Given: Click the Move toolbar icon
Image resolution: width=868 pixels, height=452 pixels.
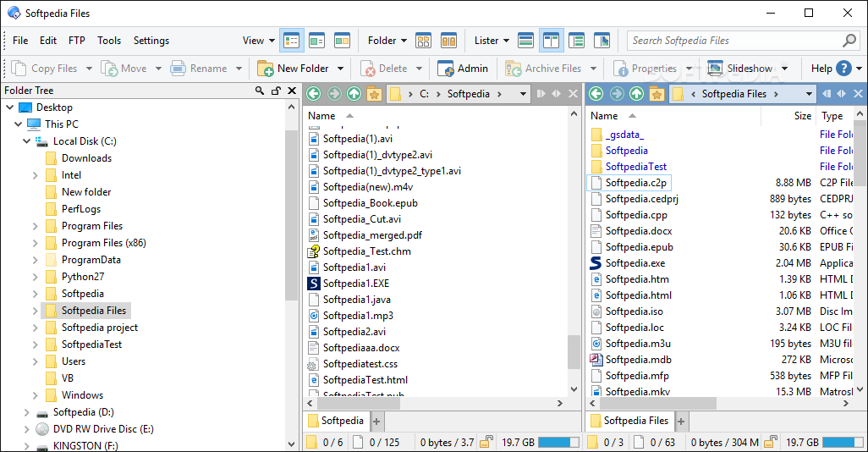Looking at the screenshot, I should click(x=109, y=68).
